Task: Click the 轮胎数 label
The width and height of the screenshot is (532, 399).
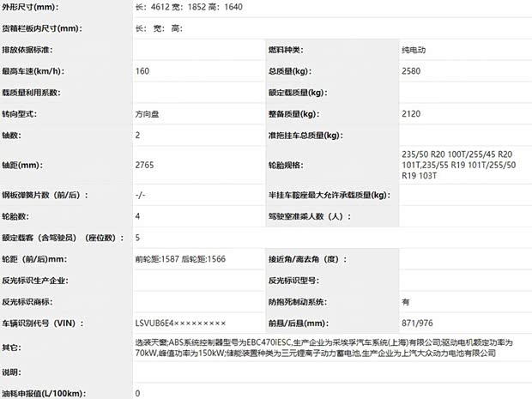Action: click(x=15, y=216)
